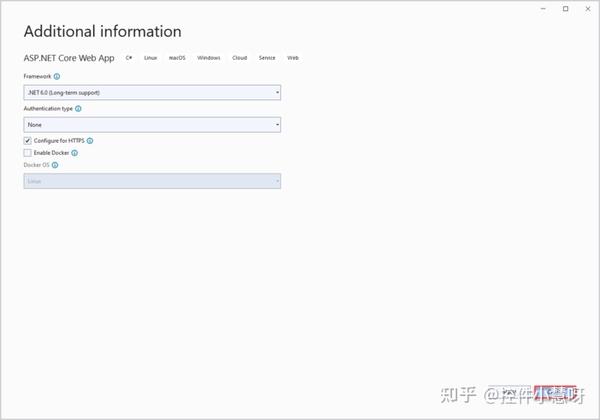This screenshot has width=600, height=420.
Task: Open the Docker OS dropdown showing Linux
Action: [152, 181]
